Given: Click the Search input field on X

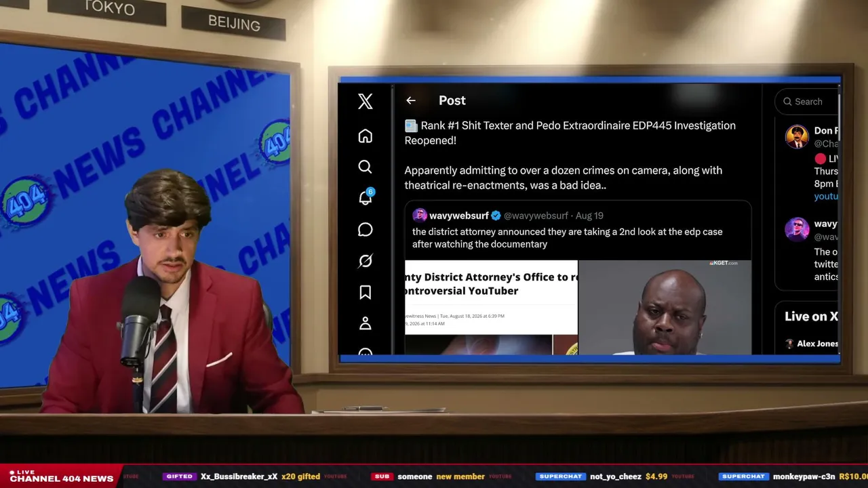Looking at the screenshot, I should tap(807, 102).
